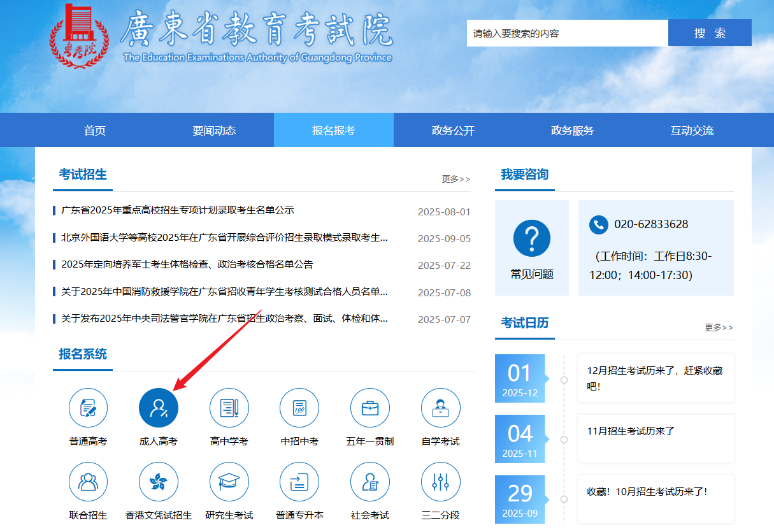
Task: Click the 搜索 search button
Action: tap(710, 32)
